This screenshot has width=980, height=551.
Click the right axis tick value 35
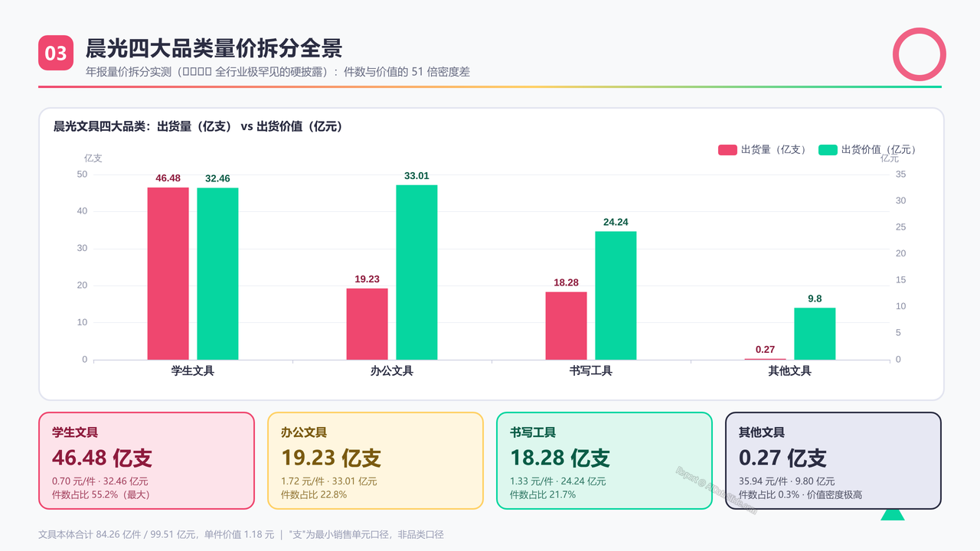point(901,174)
